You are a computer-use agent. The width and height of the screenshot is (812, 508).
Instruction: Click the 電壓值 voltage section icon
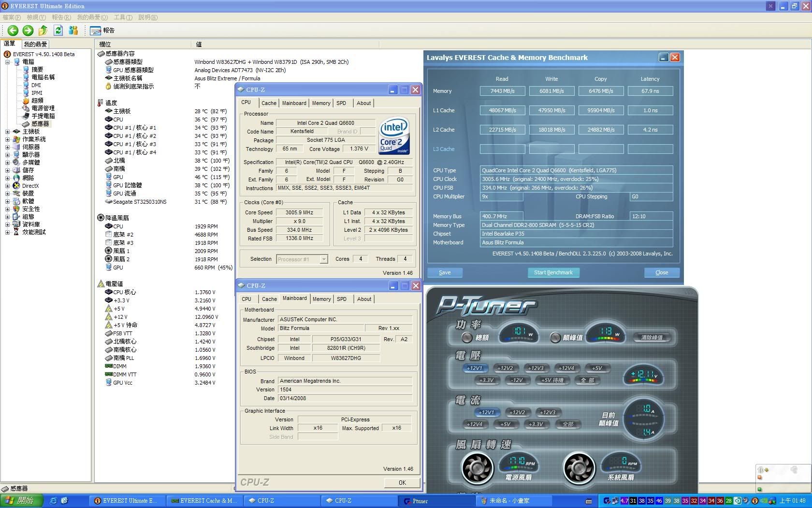pos(101,284)
